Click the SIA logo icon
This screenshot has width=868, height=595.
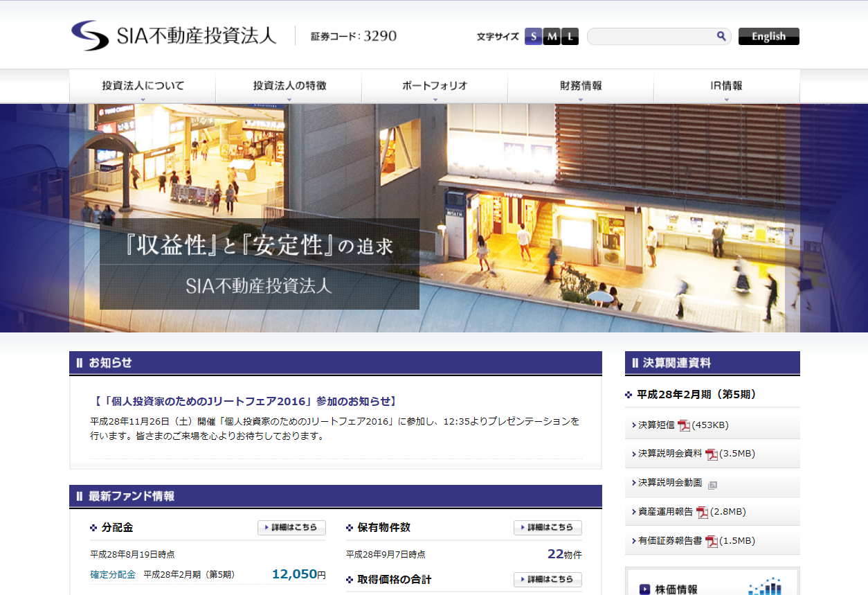point(88,34)
